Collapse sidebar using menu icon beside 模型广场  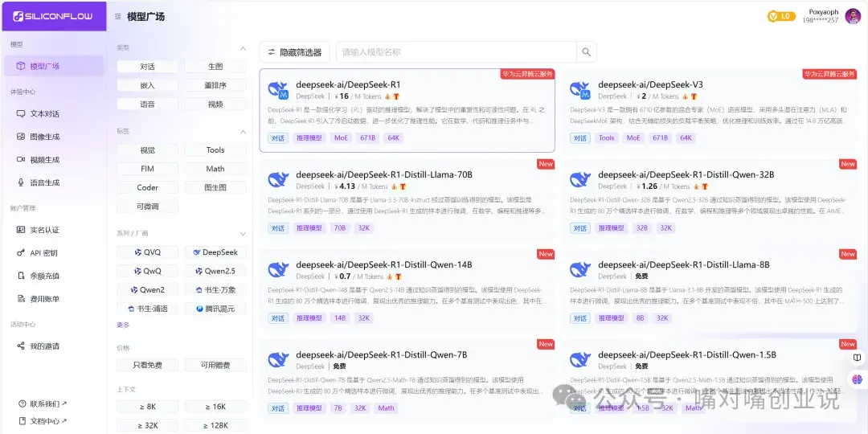coord(118,17)
